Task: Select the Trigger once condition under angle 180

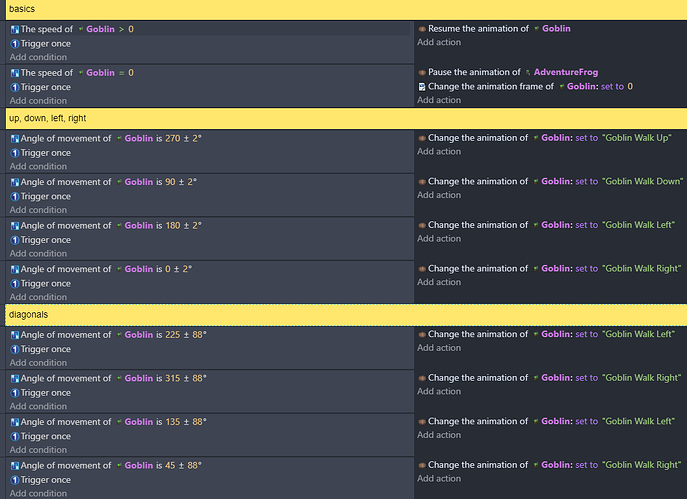Action: tap(46, 240)
